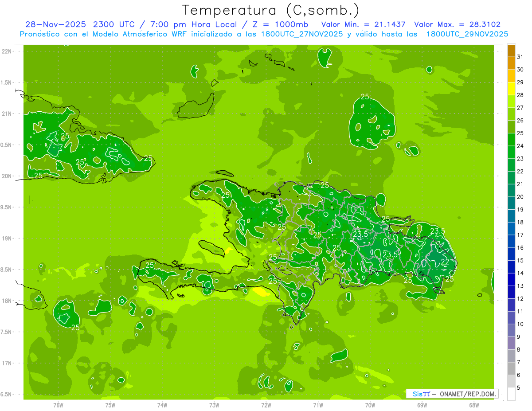Click the "26" value on color scale
532x411 pixels.
(520, 121)
